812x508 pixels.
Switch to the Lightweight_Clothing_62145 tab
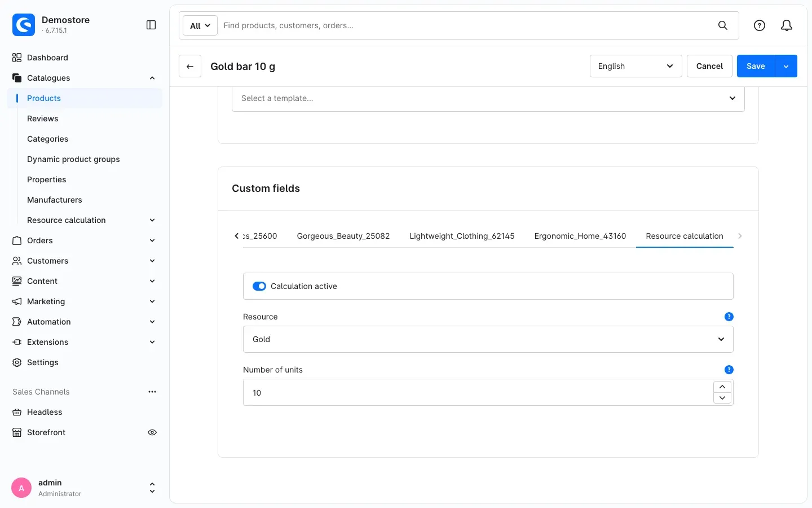pos(462,236)
